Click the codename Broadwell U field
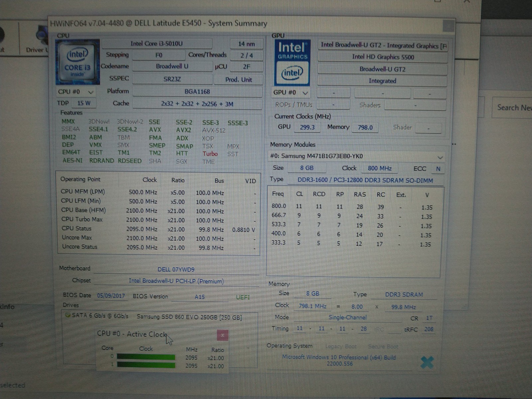Viewport: 532px width, 399px height. (172, 66)
